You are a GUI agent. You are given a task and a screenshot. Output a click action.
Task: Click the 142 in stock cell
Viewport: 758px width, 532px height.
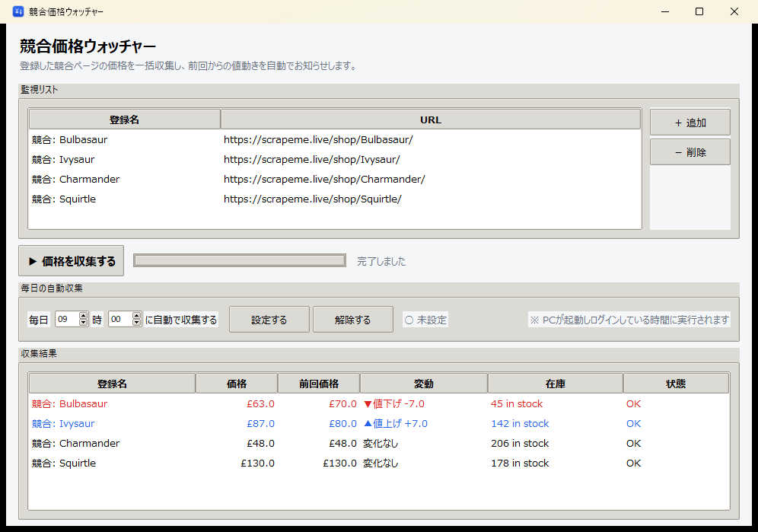(520, 424)
